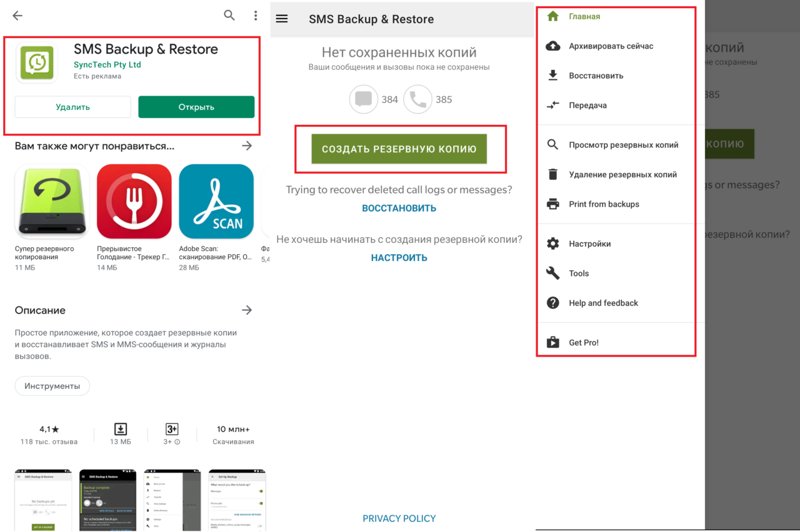Image resolution: width=800 pixels, height=532 pixels.
Task: Open the Прерывистое Голодание tracker app icon
Action: 134,202
